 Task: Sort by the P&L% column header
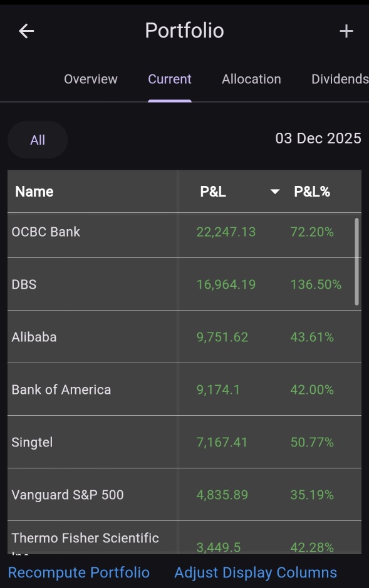tap(312, 192)
